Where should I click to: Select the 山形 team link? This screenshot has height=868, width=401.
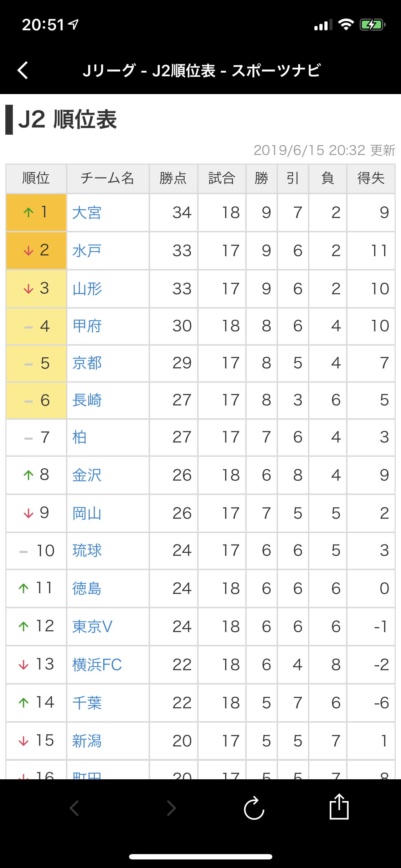(x=87, y=289)
